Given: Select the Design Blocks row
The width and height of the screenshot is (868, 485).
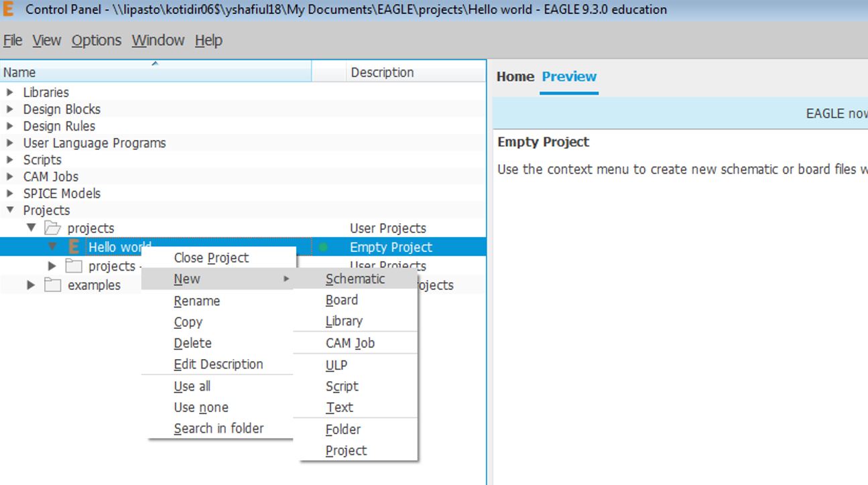Looking at the screenshot, I should [x=243, y=109].
